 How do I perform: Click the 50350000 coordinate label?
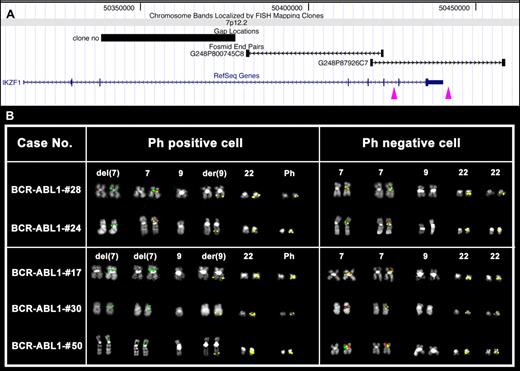pyautogui.click(x=119, y=8)
